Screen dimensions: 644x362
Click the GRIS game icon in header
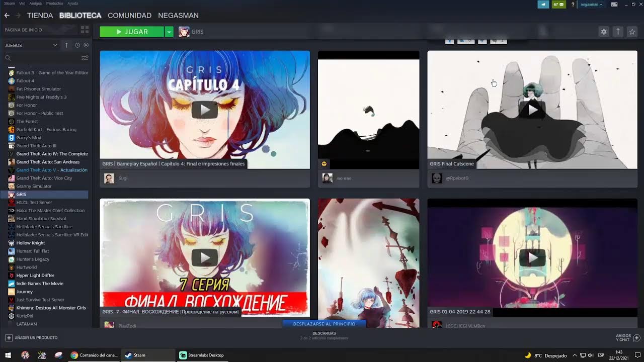(184, 32)
